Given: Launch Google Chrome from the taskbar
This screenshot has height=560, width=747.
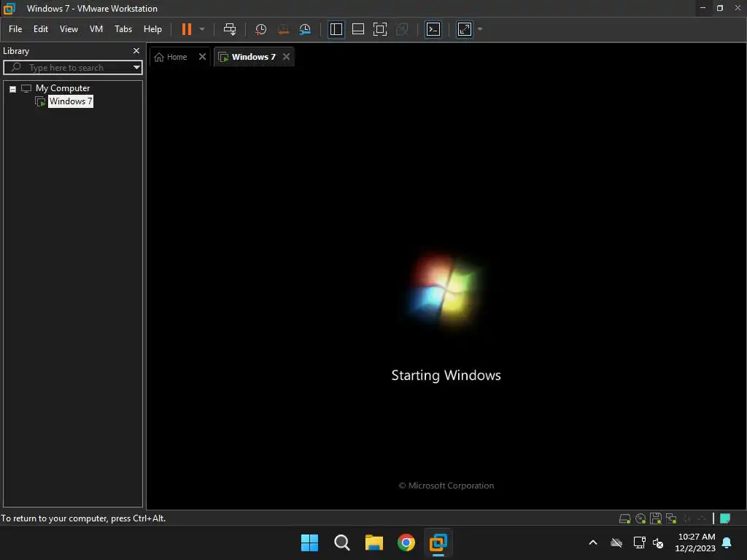Looking at the screenshot, I should pyautogui.click(x=406, y=542).
